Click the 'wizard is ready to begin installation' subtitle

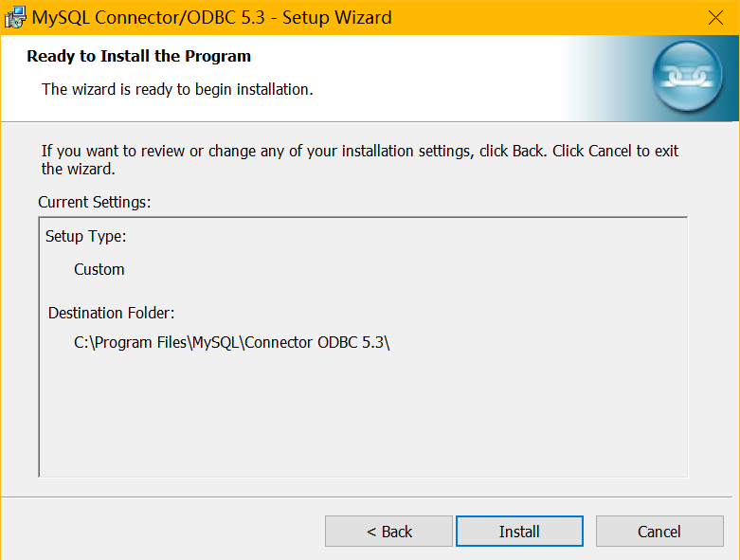(x=177, y=90)
